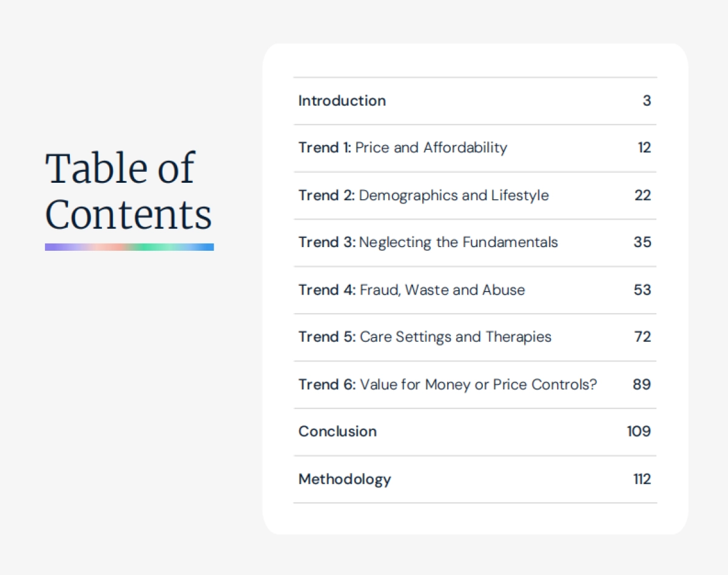Image resolution: width=728 pixels, height=575 pixels.
Task: Select page number 89 for Trend 6
Action: click(642, 384)
